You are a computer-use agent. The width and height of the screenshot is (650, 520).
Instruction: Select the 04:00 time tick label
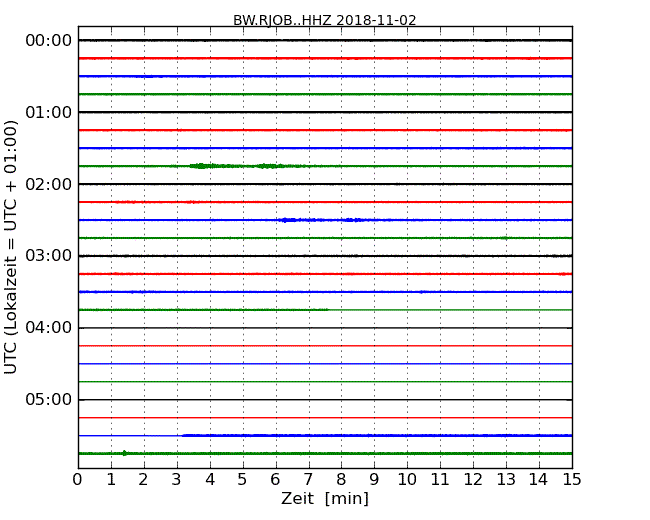tap(49, 328)
